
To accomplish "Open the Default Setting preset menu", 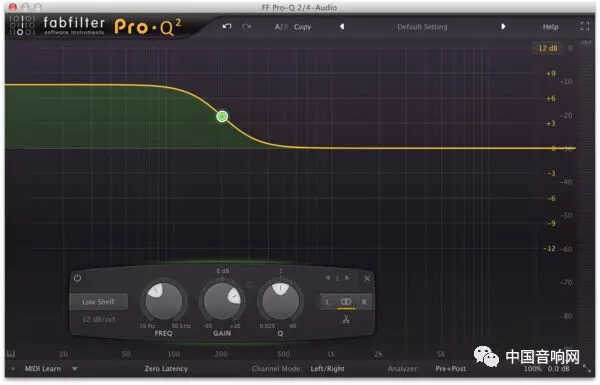I will [x=422, y=27].
